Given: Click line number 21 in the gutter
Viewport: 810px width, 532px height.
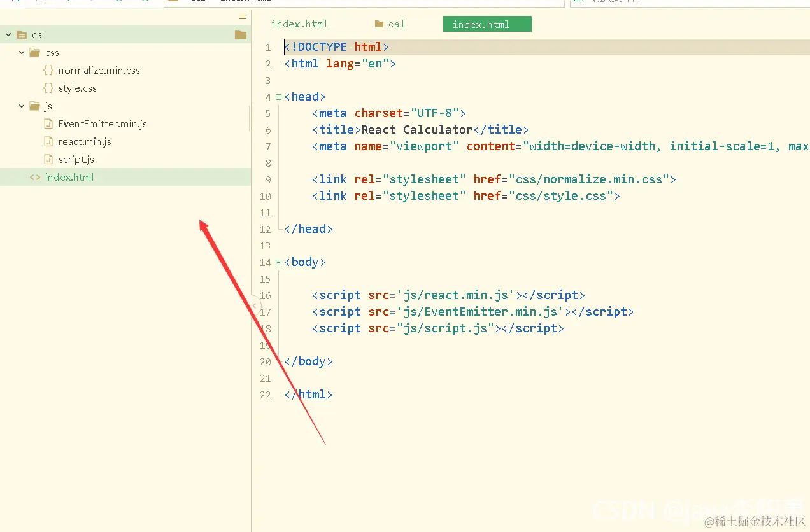Looking at the screenshot, I should pyautogui.click(x=266, y=378).
